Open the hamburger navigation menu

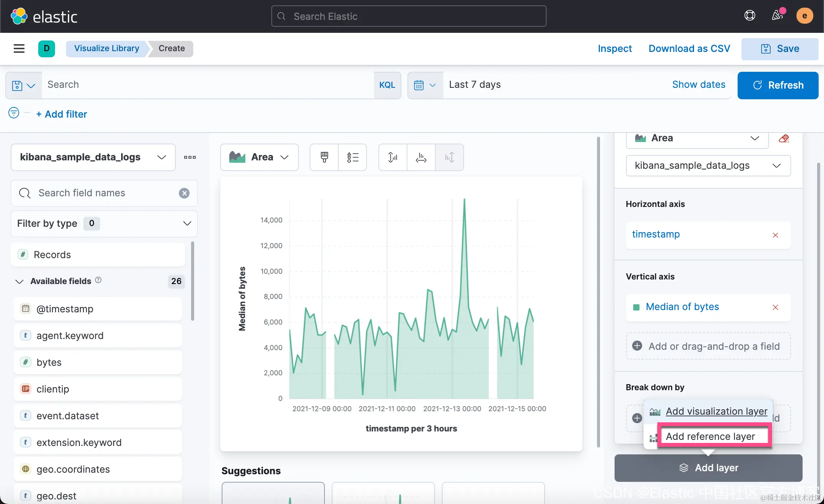click(x=19, y=48)
